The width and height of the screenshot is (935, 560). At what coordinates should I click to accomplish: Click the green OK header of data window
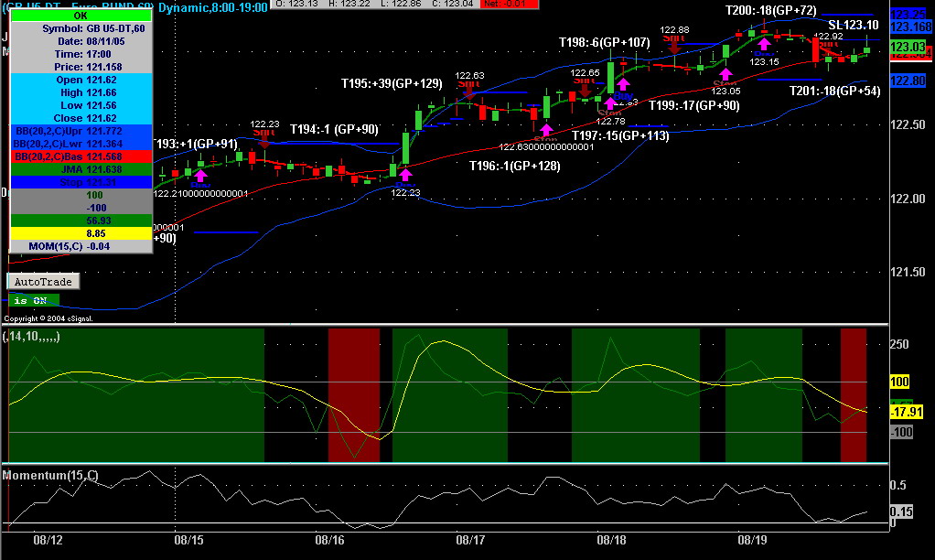(x=81, y=16)
